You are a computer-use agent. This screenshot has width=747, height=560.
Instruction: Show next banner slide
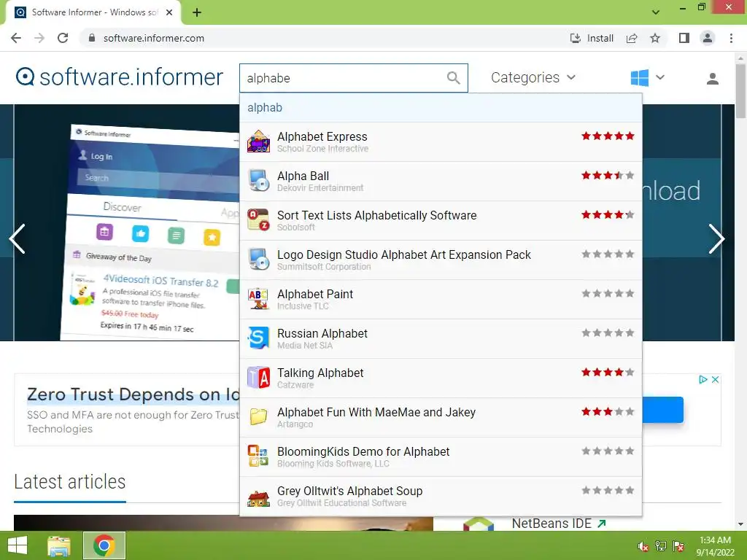716,238
